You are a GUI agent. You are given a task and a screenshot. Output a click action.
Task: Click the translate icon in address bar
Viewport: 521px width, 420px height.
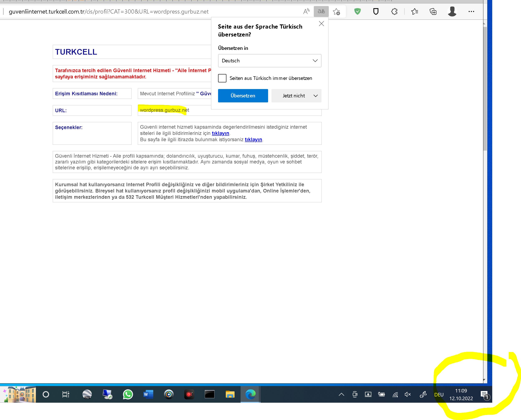tap(321, 11)
